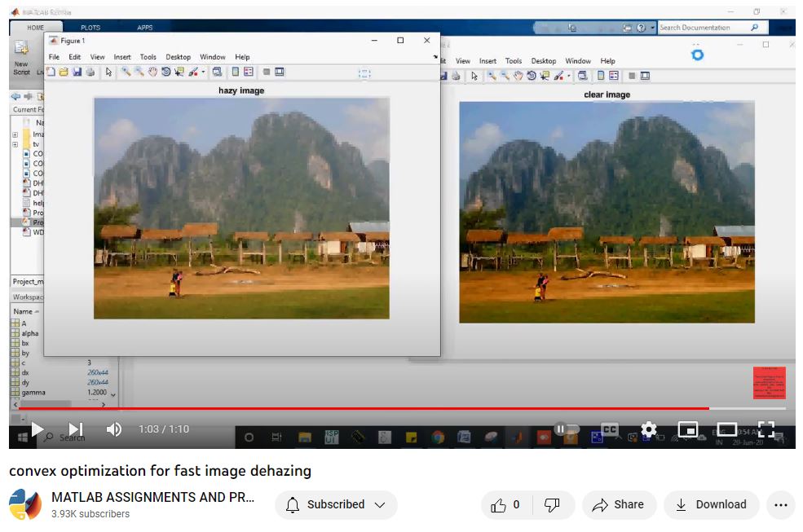
Task: Enter fullscreen mode
Action: (x=766, y=429)
